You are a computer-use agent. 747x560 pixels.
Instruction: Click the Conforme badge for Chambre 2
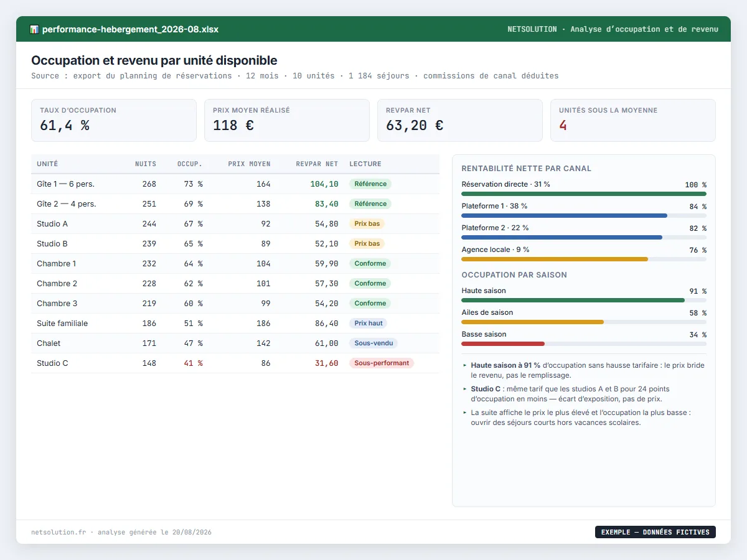coord(370,284)
